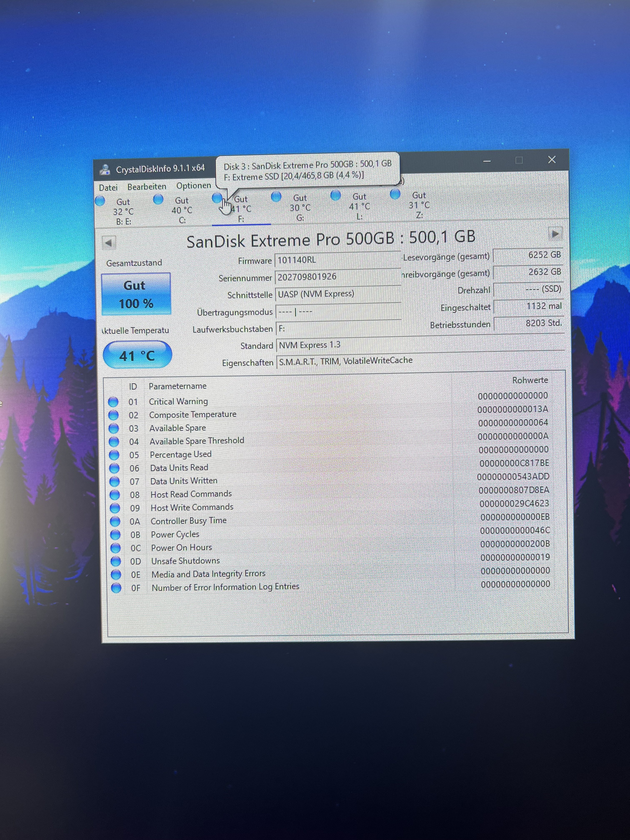Open the Optionen menu
Viewport: 630px width, 840px height.
pyautogui.click(x=193, y=186)
